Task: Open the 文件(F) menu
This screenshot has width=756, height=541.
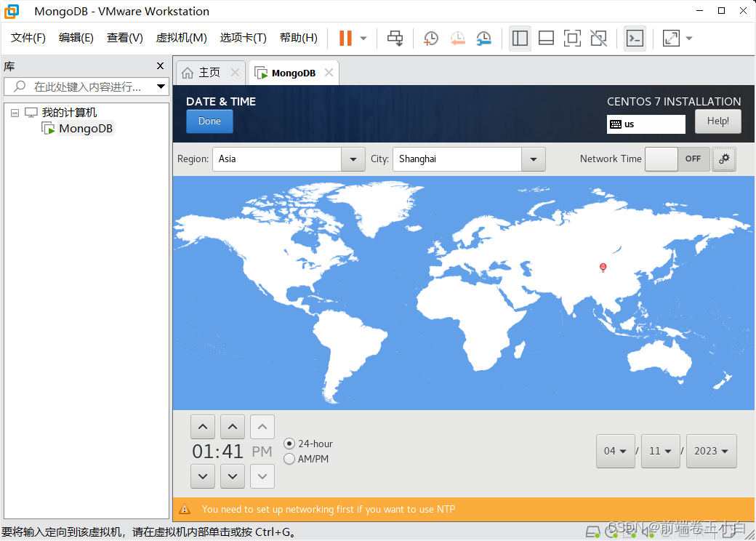Action: click(28, 38)
